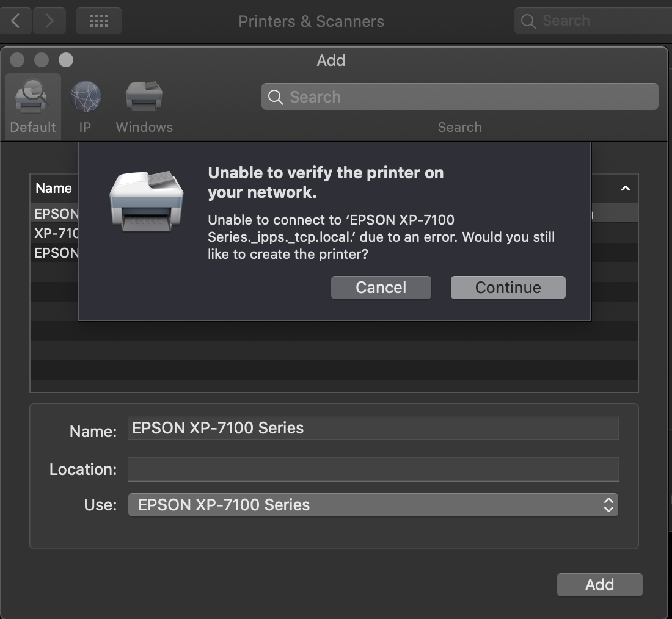Click Cancel in the verify printer dialog
Viewport: 672px width, 619px height.
point(381,288)
